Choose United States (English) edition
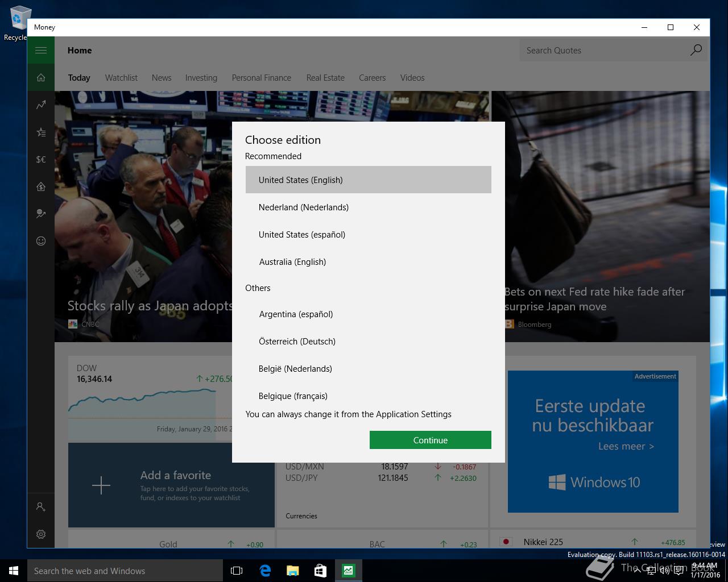Image resolution: width=728 pixels, height=582 pixels. (369, 180)
